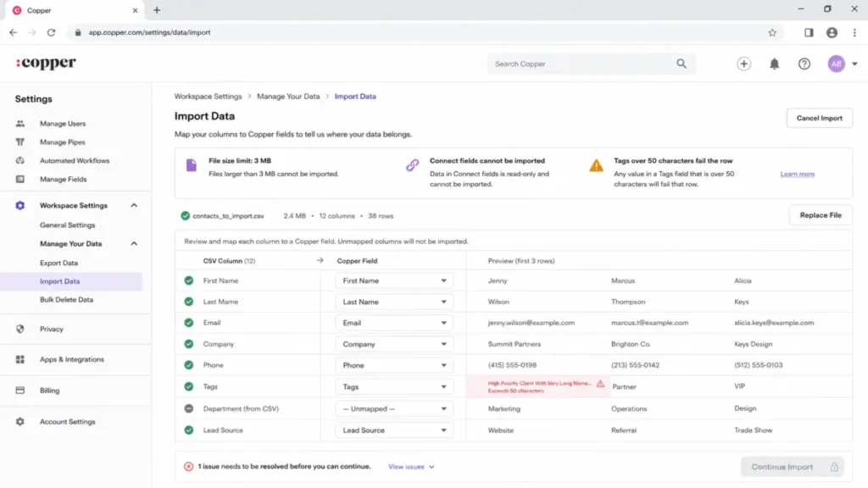The image size is (868, 488).
Task: Toggle the Lead Source row check
Action: 189,430
